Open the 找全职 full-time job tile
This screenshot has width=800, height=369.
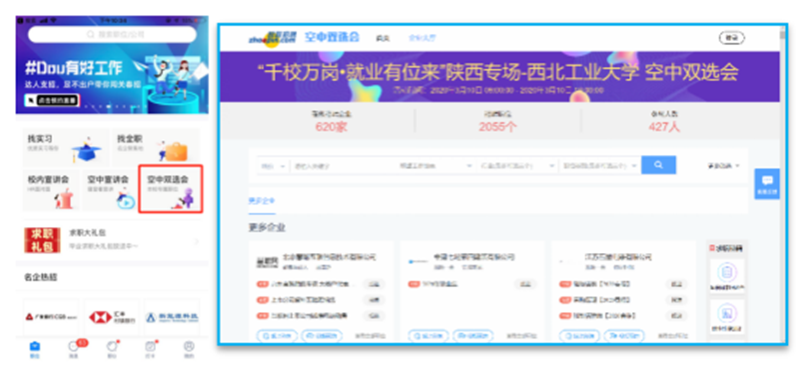(x=156, y=147)
